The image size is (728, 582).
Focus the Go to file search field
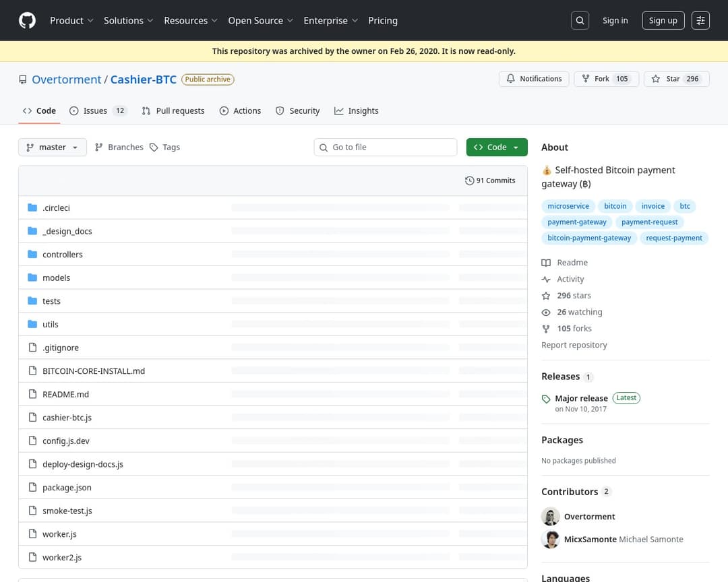[x=386, y=147]
